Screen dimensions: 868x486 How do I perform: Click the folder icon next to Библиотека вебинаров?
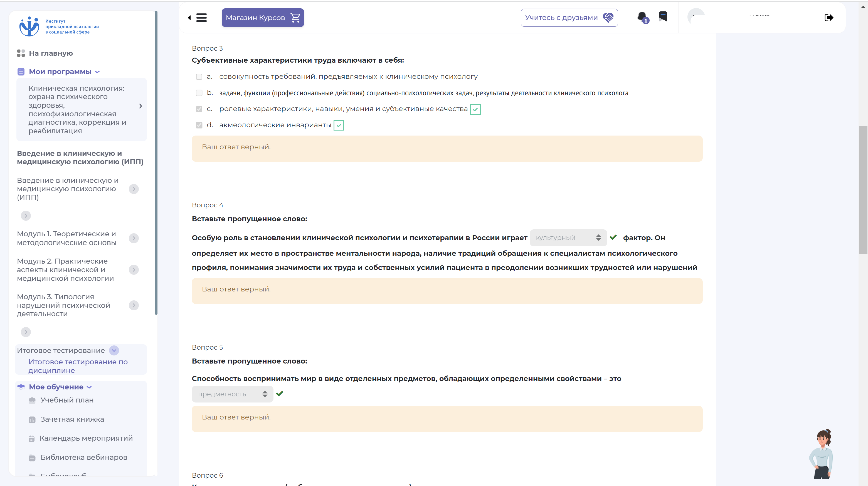(32, 458)
